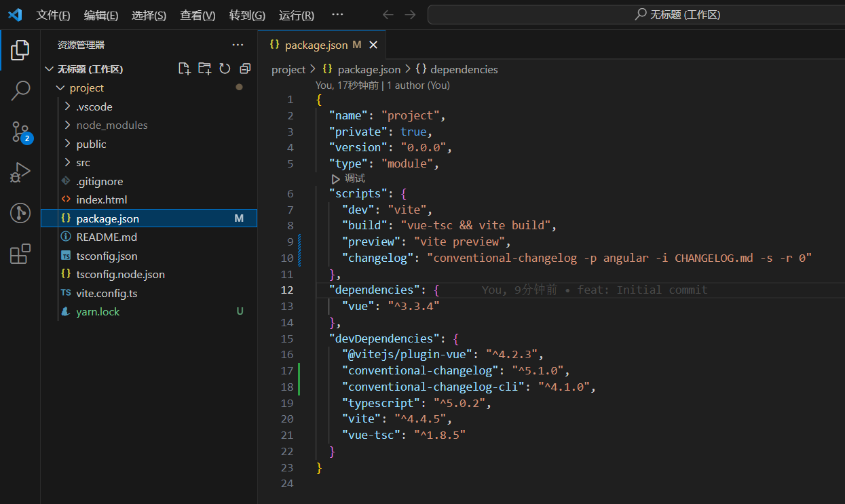Click the package.json file icon in explorer

(x=66, y=218)
